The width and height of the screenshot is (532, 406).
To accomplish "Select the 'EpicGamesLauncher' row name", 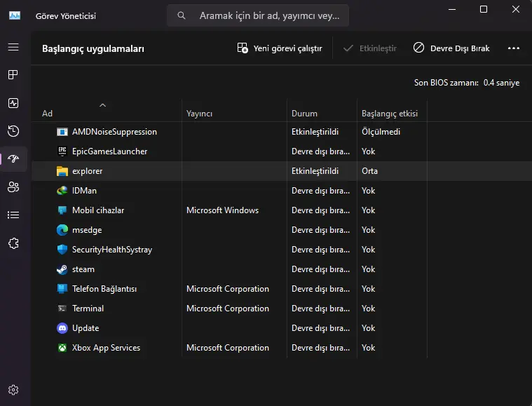I will (109, 151).
